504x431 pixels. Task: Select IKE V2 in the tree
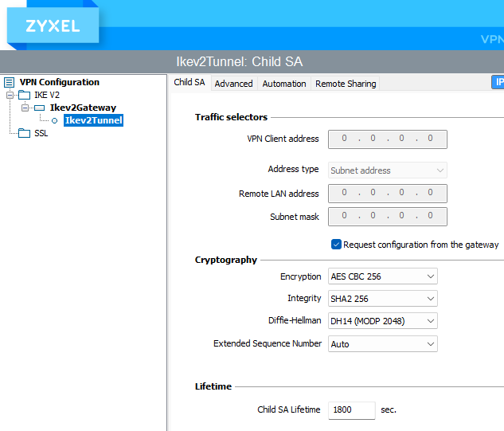47,95
